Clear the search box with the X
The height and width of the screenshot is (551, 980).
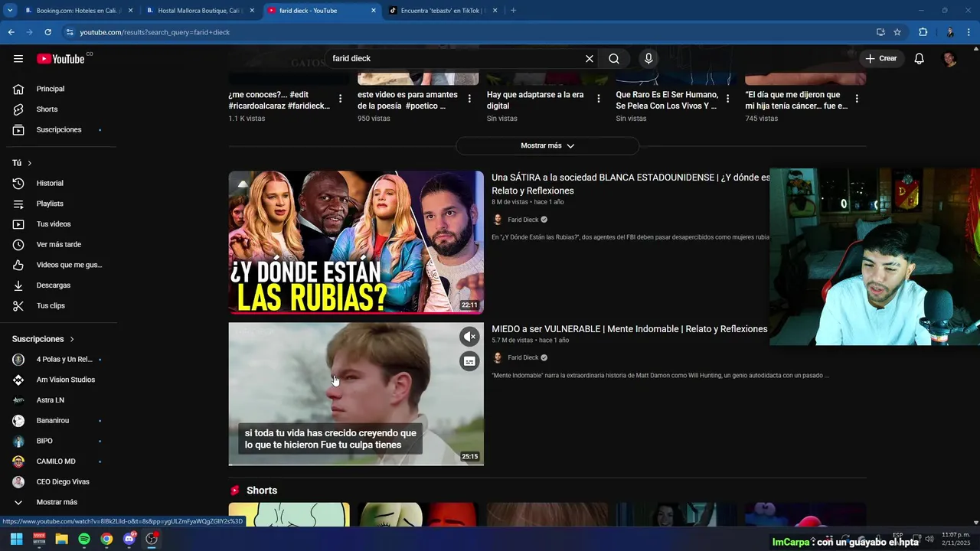click(590, 59)
